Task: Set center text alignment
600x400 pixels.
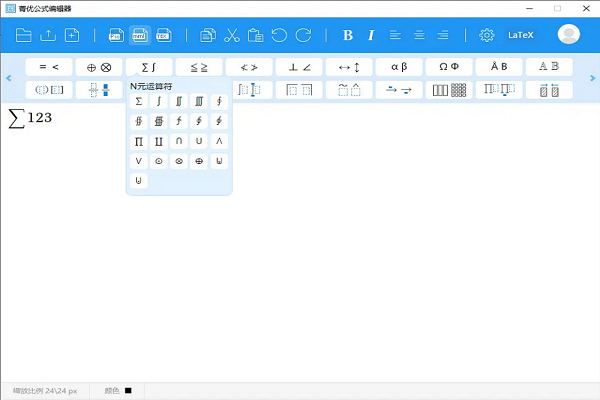Action: (419, 35)
